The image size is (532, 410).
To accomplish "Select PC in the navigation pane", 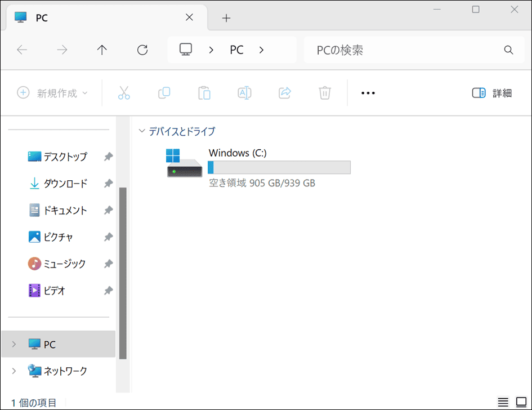I will coord(59,344).
